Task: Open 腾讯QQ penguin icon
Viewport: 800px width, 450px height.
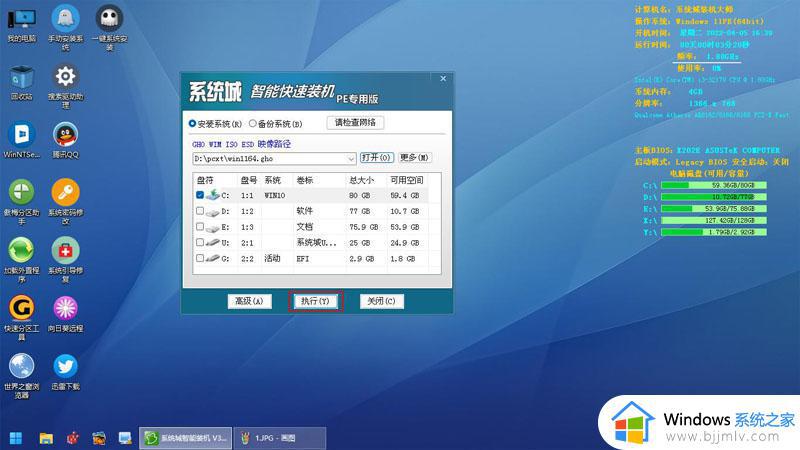Action: 65,140
